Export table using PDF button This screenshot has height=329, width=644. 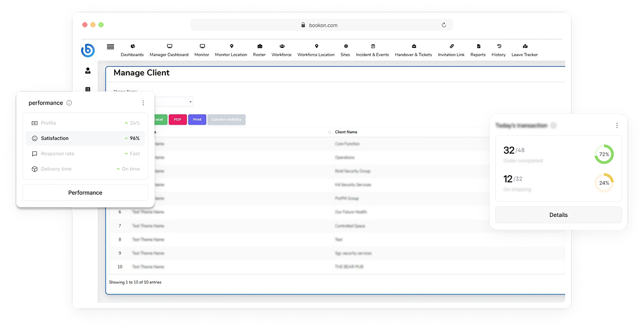(177, 119)
